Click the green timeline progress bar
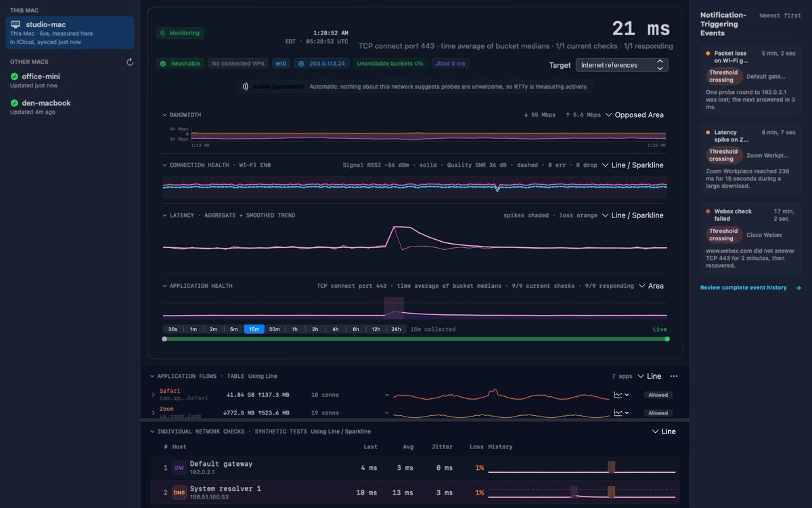Image resolution: width=812 pixels, height=508 pixels. 415,339
